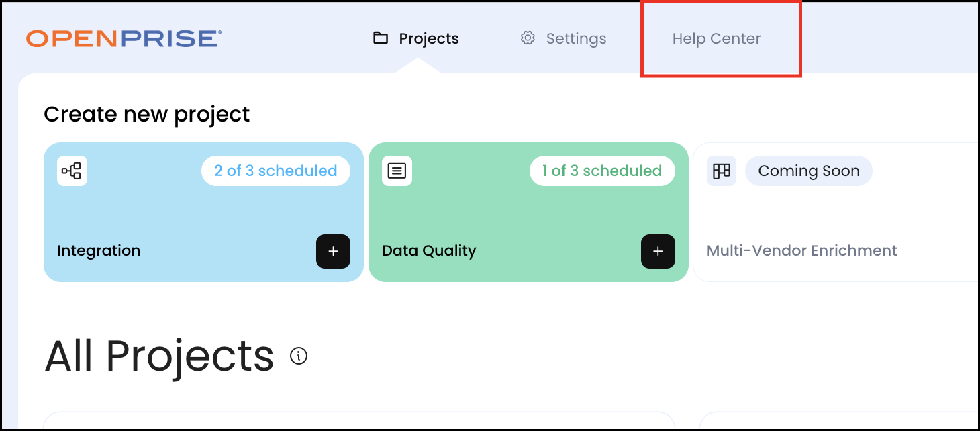Click the Openprise logo
This screenshot has width=980, height=431.
tap(124, 38)
